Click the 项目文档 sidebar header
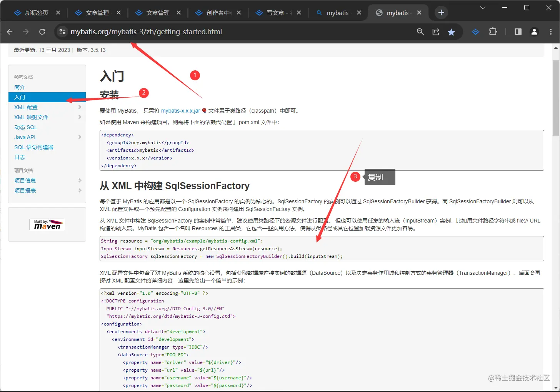 coord(23,171)
